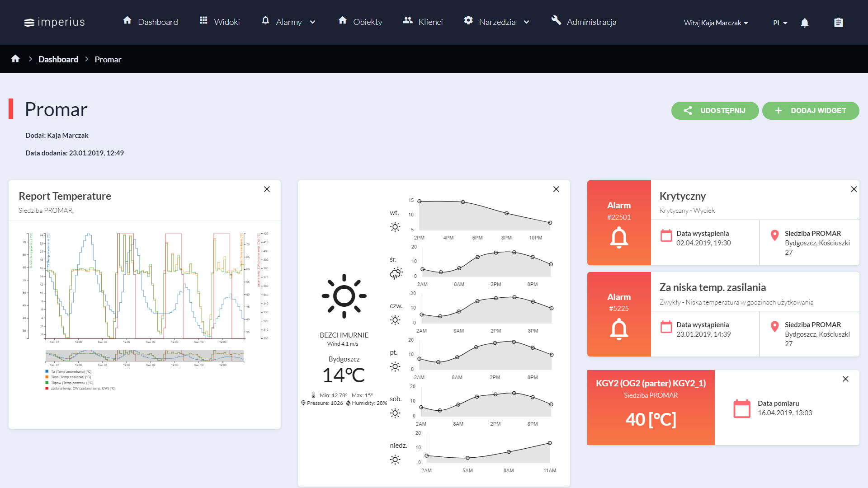Click the chart range navigator strip
The image size is (868, 488).
click(145, 356)
